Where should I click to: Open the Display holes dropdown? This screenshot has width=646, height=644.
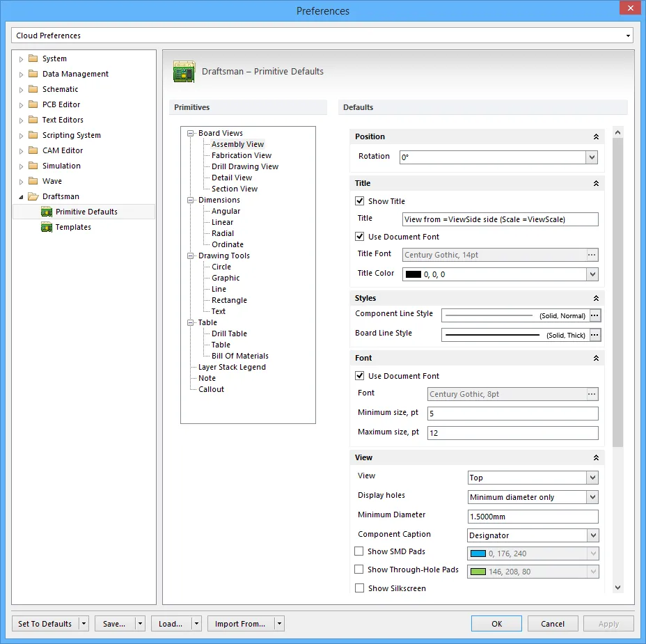(592, 497)
